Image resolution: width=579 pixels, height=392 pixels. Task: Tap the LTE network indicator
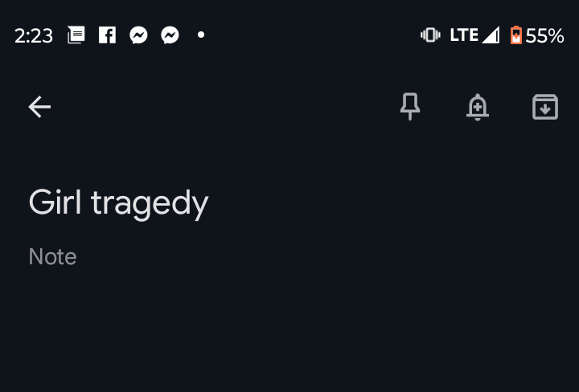(464, 35)
